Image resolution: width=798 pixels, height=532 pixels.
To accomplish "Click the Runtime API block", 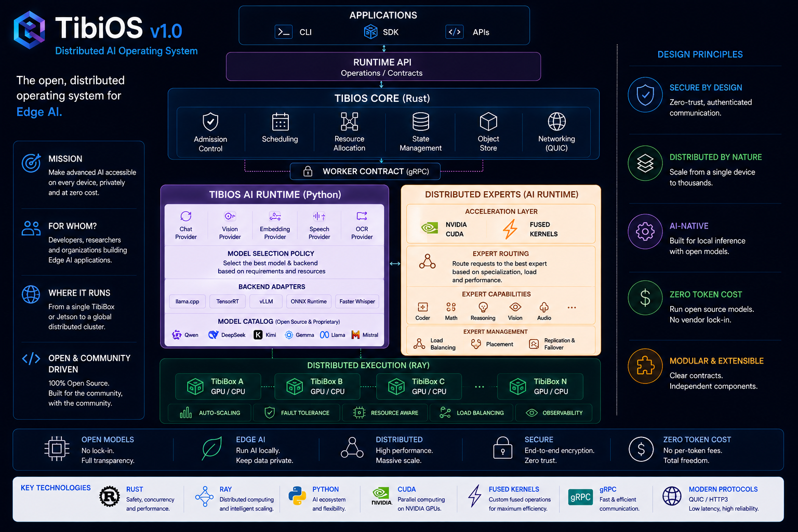I will point(383,67).
